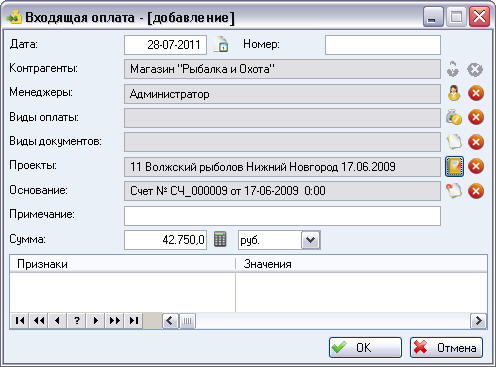This screenshot has width=496, height=367.
Task: Click the Контрагенты field with Магазин text
Action: pos(282,69)
